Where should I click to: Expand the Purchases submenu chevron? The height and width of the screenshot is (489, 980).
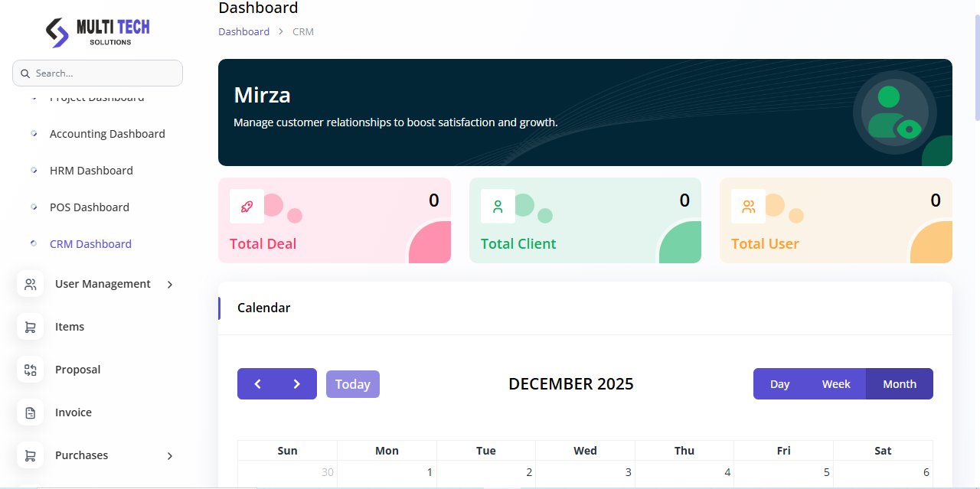[x=170, y=456]
